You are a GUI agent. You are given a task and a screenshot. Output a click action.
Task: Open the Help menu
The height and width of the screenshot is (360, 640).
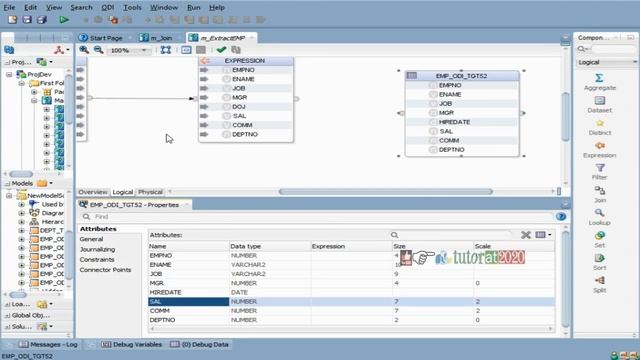217,7
